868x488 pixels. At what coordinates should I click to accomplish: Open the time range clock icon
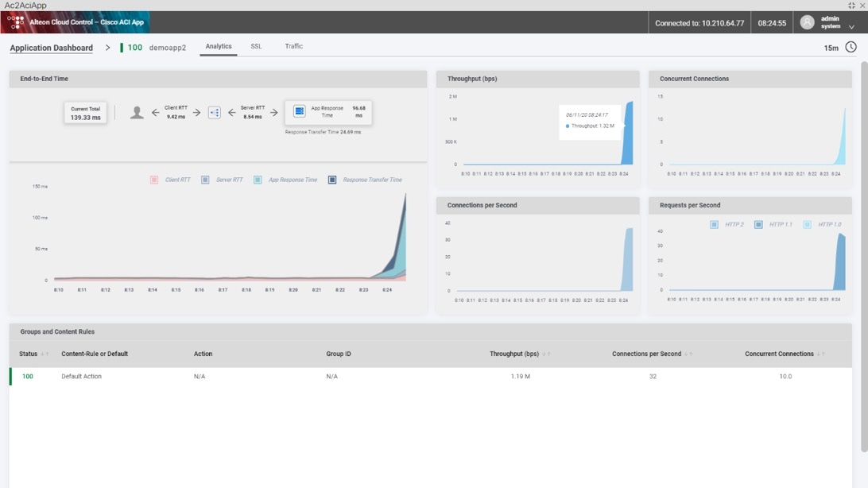coord(851,47)
